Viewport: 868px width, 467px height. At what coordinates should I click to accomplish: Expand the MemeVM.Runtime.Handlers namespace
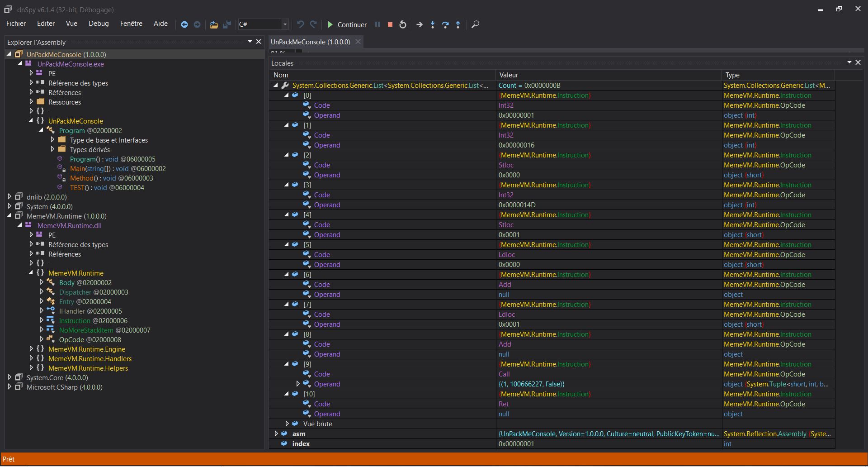[x=31, y=358]
